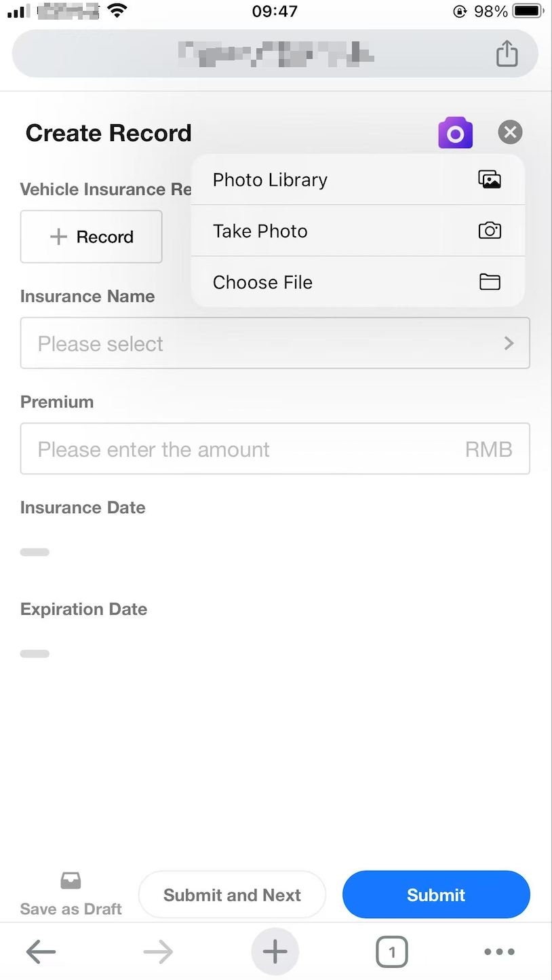The image size is (552, 980).
Task: Set the Insurance Date value
Action: point(35,552)
